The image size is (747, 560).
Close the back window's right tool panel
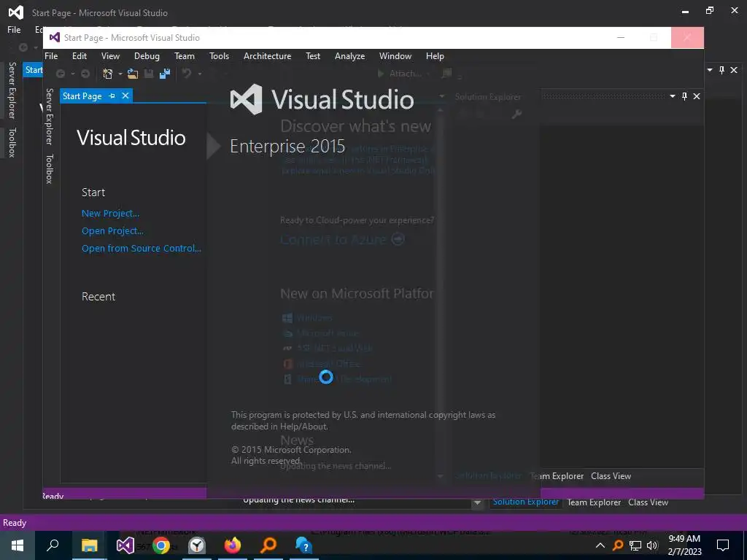(734, 70)
